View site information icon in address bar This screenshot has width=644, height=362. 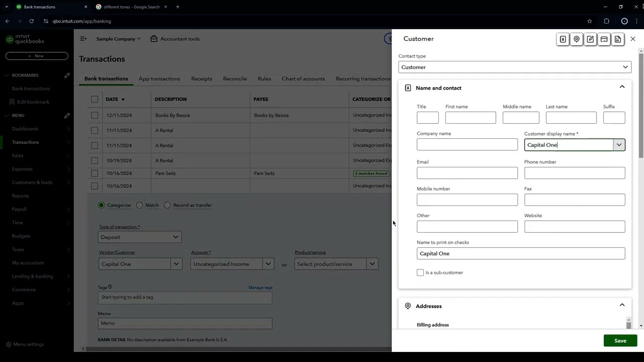click(x=46, y=21)
